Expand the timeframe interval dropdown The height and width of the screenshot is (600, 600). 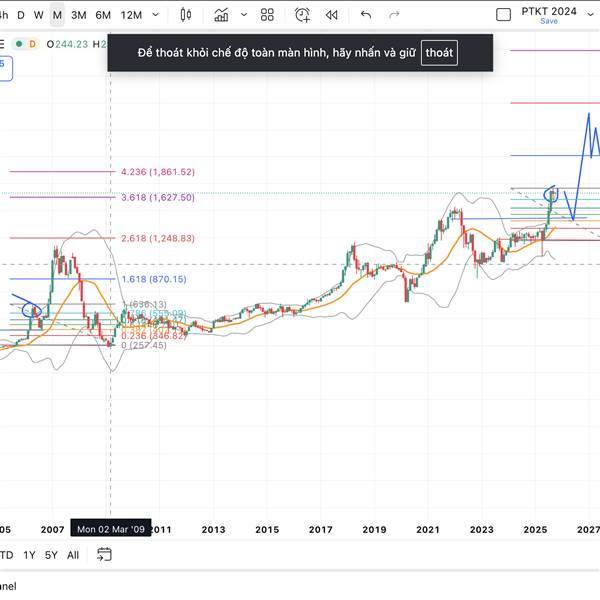coord(155,15)
